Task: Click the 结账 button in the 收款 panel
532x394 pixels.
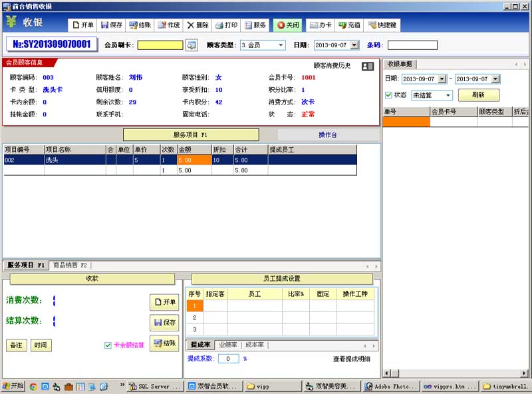Action: click(x=164, y=343)
